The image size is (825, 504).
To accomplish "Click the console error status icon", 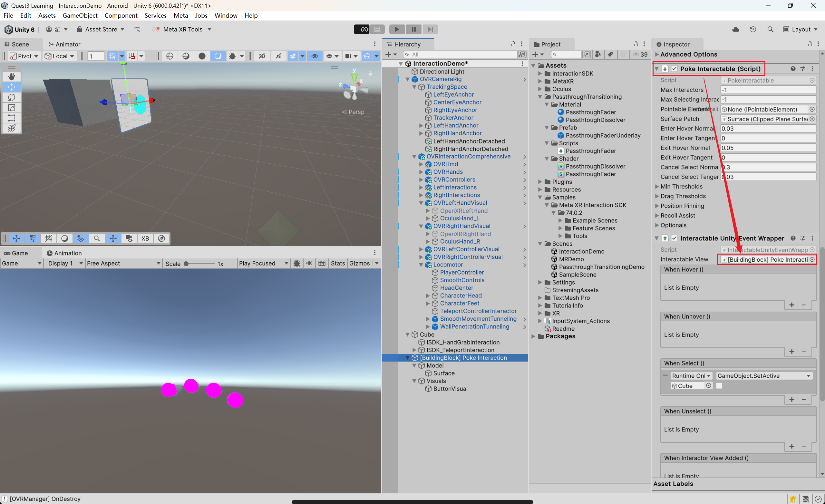I will (5, 499).
